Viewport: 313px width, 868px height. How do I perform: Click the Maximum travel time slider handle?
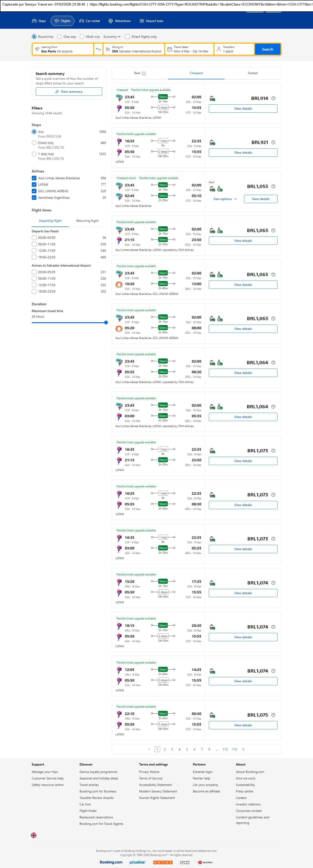(x=106, y=322)
